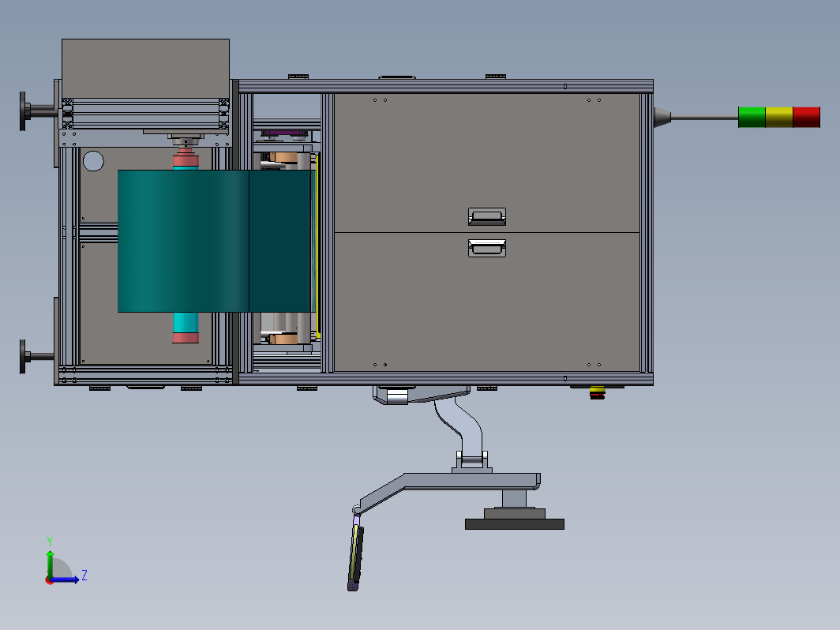Select the blue Z axis of the triad
Image resolution: width=840 pixels, height=630 pixels.
[66, 579]
